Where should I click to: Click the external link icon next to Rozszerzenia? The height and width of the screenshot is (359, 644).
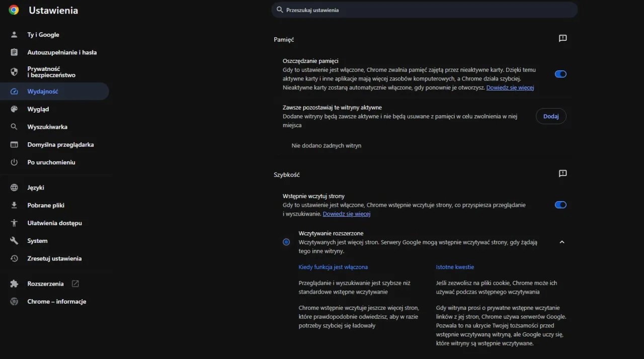pyautogui.click(x=74, y=284)
